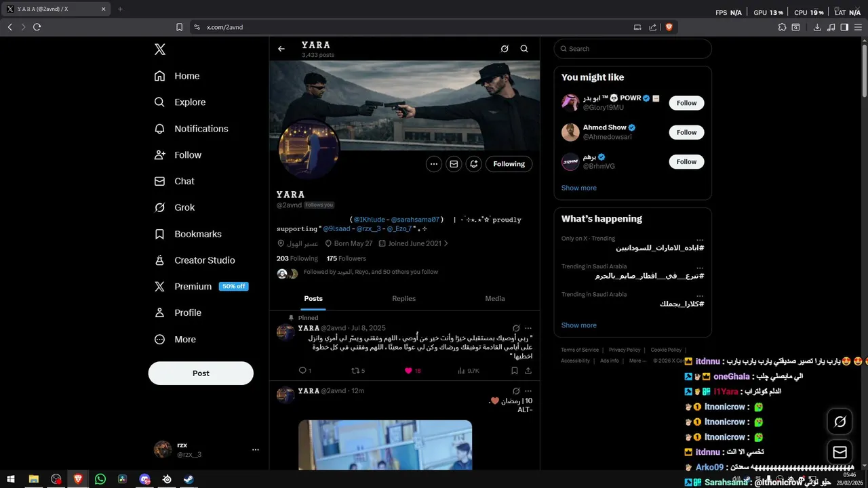Image resolution: width=868 pixels, height=488 pixels.
Task: Select the Posts tab
Action: tap(313, 299)
